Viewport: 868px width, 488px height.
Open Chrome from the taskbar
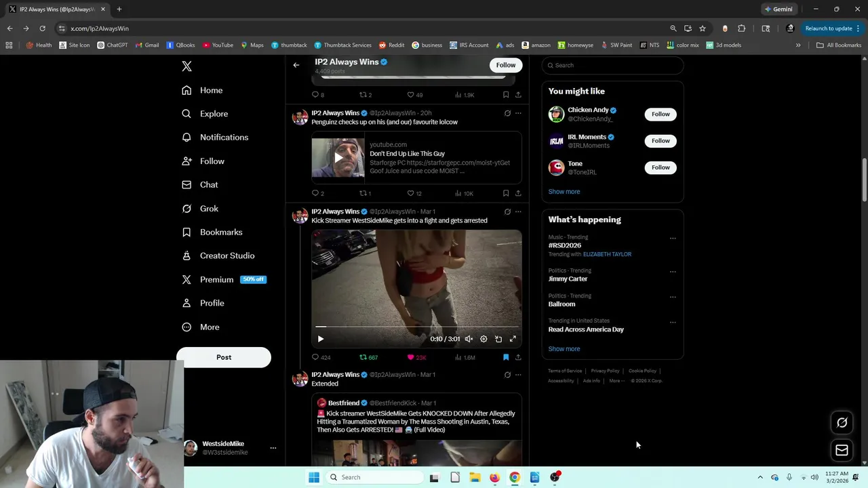(515, 477)
